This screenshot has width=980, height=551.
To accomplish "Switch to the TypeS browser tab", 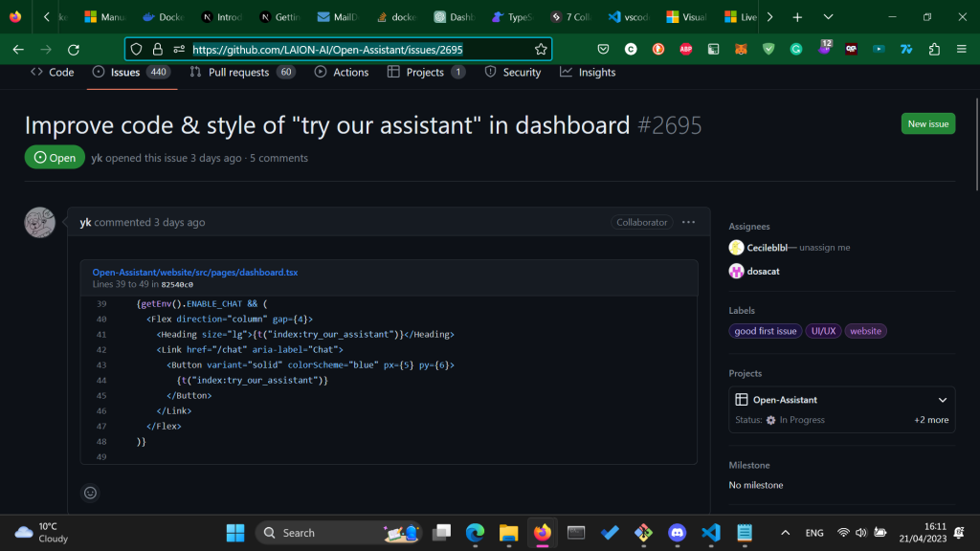I will 513,17.
